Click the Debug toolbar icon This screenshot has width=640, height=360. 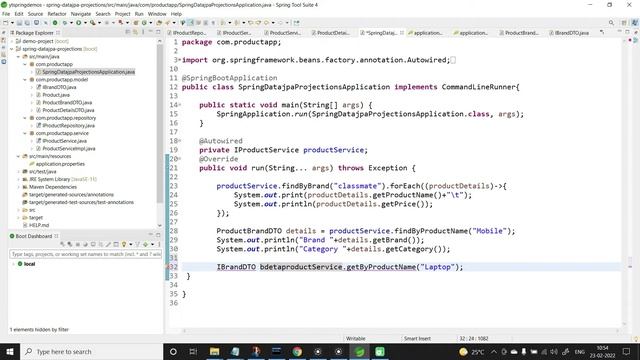pos(65,22)
